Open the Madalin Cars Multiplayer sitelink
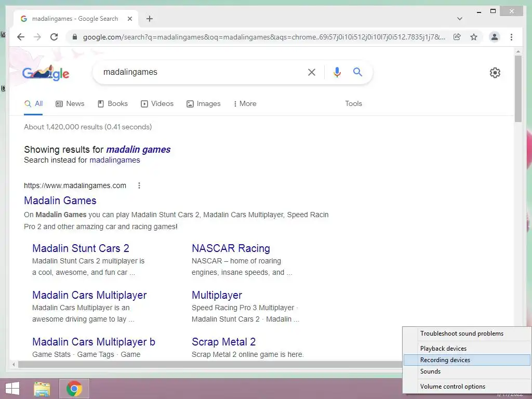 click(x=89, y=295)
